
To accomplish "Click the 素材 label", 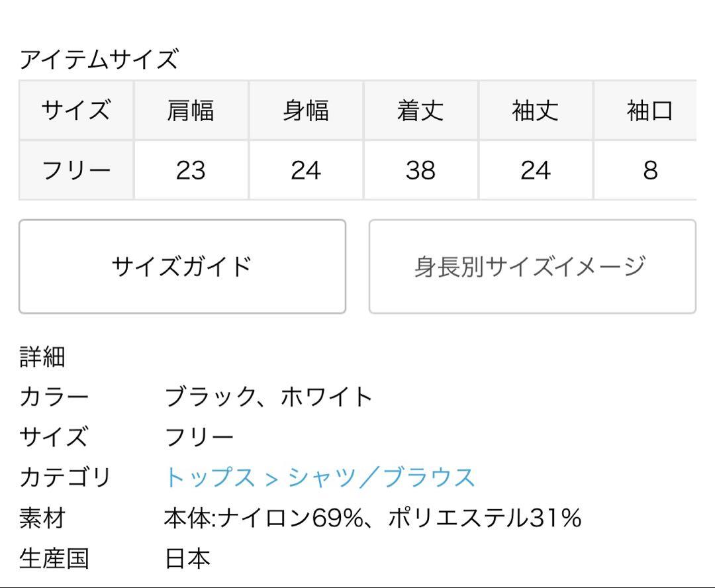I will tap(42, 518).
